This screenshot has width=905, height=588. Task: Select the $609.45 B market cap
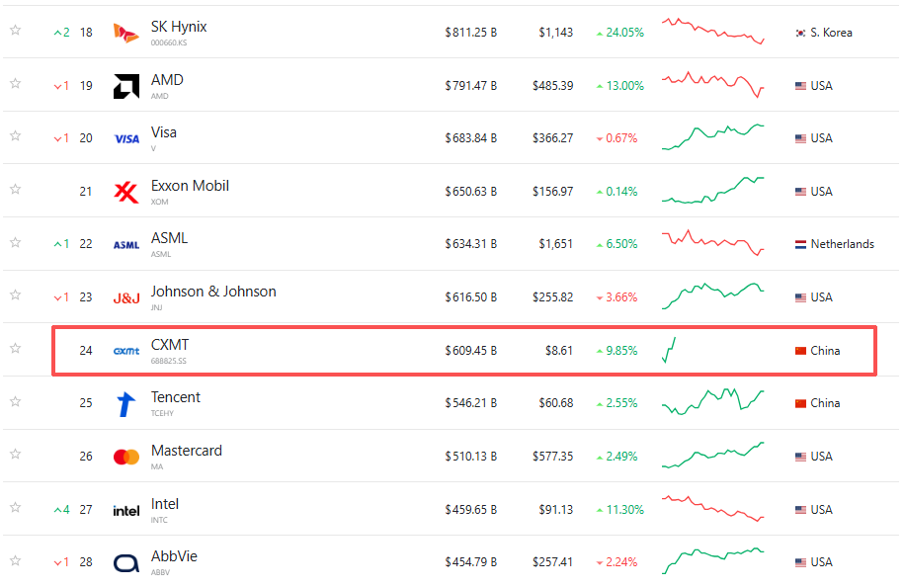point(470,350)
